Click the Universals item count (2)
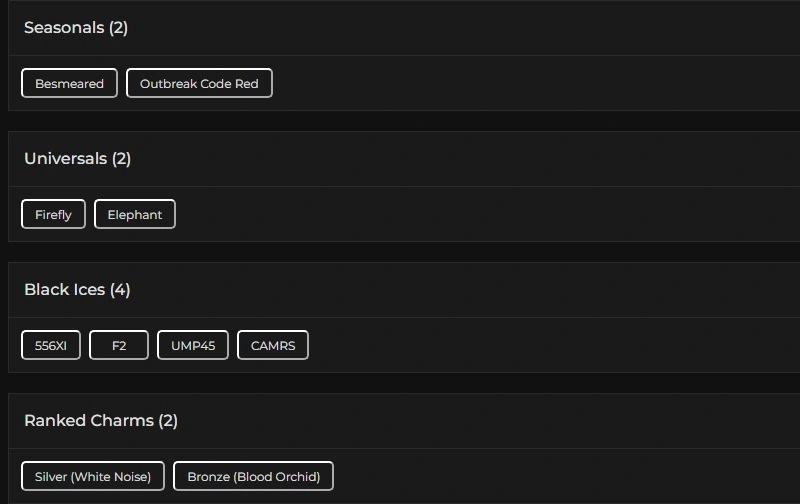This screenshot has height=504, width=800. [121, 159]
